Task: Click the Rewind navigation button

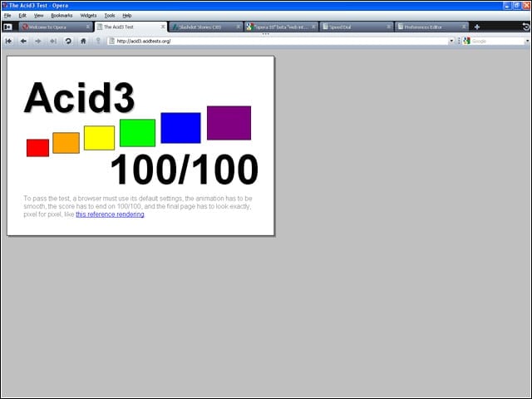Action: (8, 41)
